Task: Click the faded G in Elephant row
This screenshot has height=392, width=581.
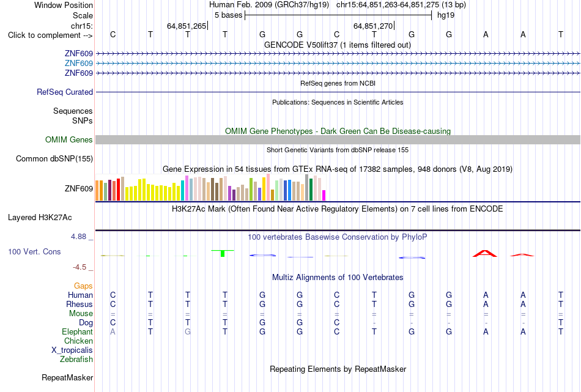Action: click(x=188, y=331)
